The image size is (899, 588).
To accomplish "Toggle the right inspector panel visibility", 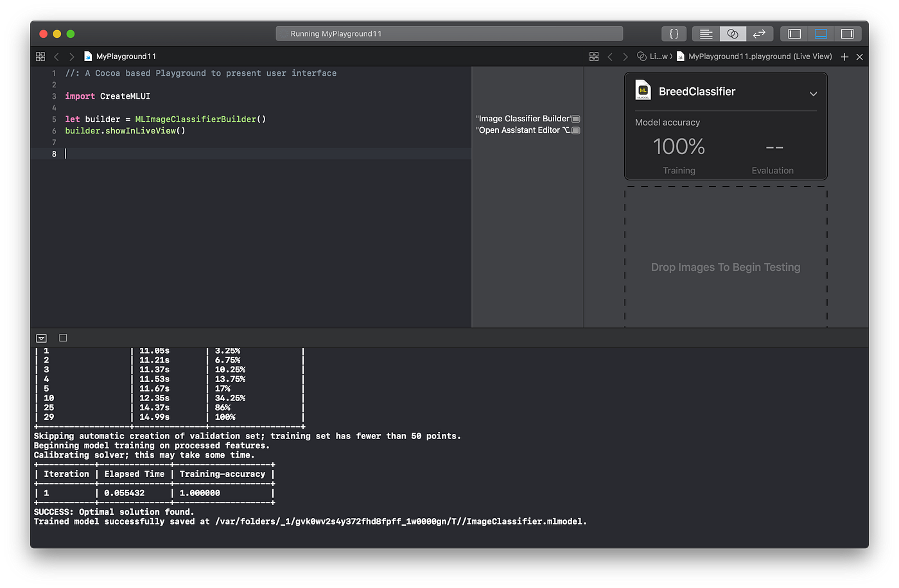I will [846, 33].
